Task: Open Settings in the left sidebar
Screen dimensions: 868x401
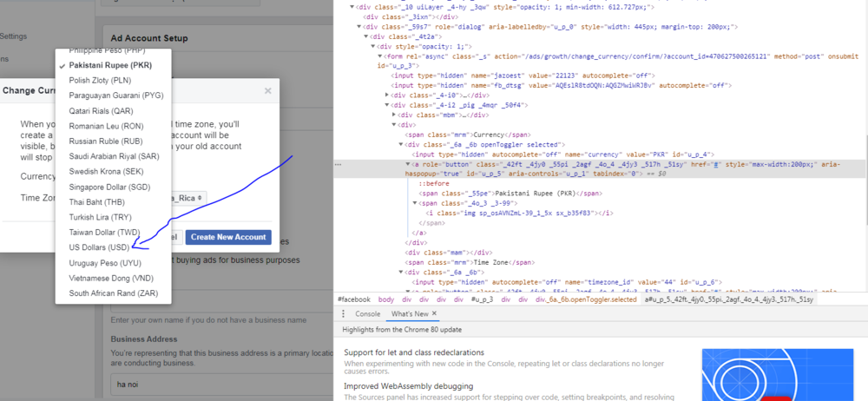Action: [13, 36]
